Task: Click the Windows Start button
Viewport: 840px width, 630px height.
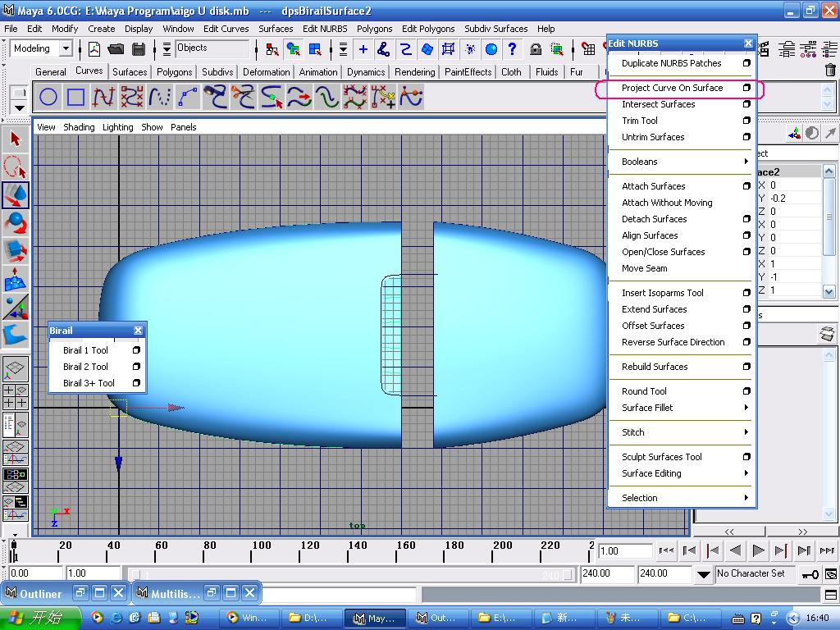Action: 41,617
